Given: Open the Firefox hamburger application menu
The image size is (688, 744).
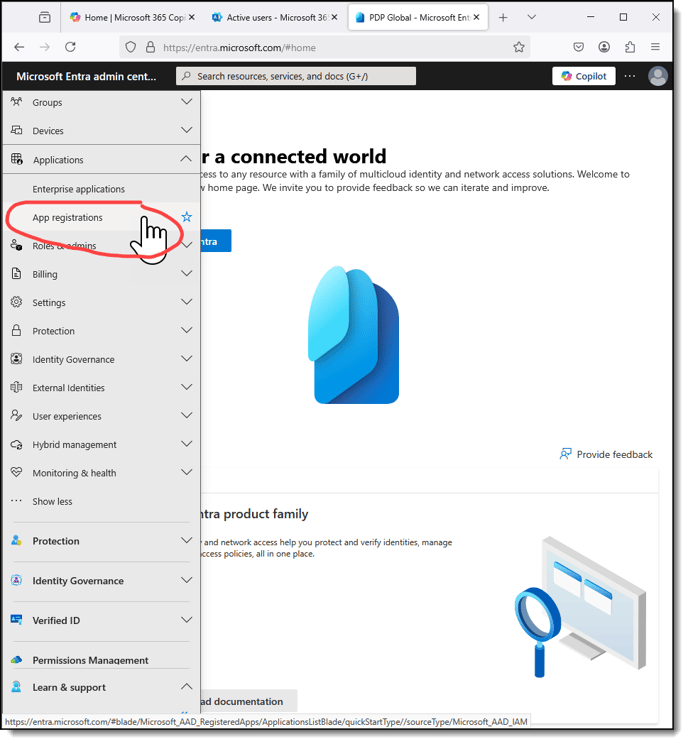Looking at the screenshot, I should click(656, 47).
